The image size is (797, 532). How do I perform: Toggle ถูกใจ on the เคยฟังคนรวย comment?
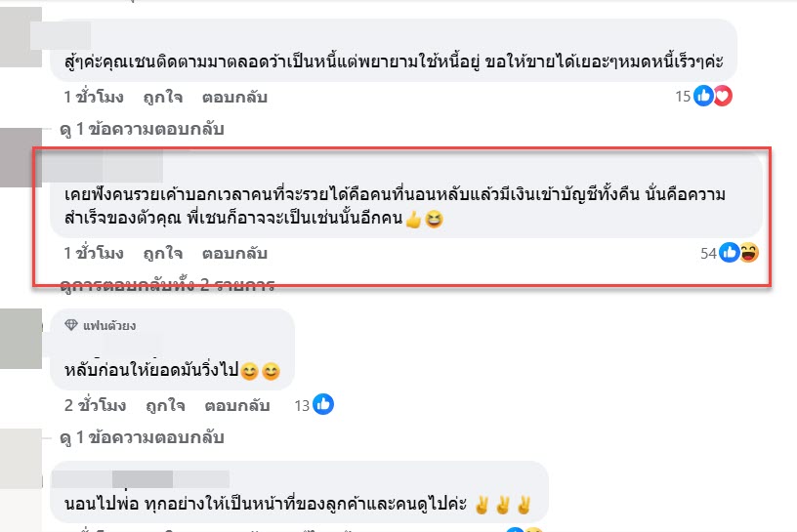tap(163, 254)
